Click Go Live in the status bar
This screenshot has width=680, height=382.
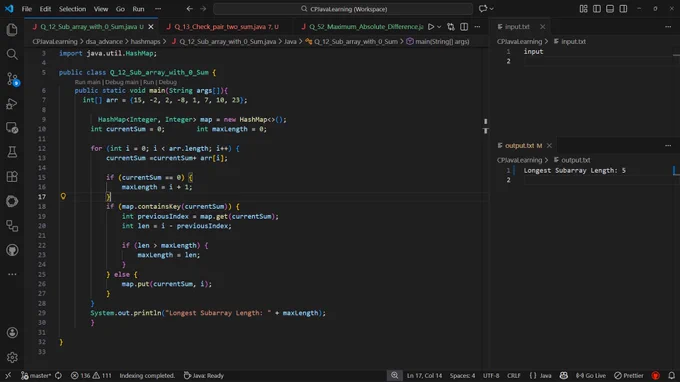pyautogui.click(x=591, y=375)
